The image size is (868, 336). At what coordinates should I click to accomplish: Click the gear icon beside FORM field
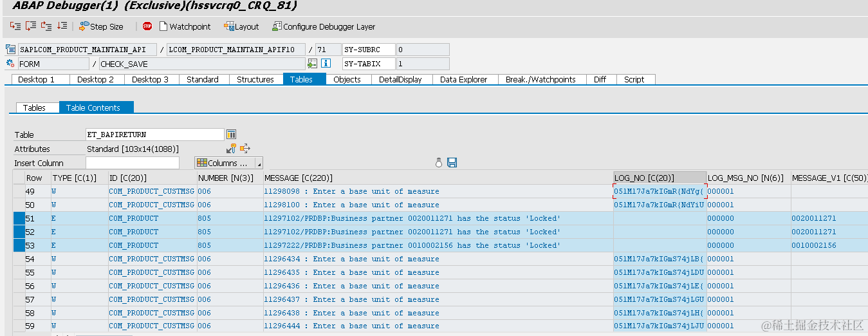point(10,64)
